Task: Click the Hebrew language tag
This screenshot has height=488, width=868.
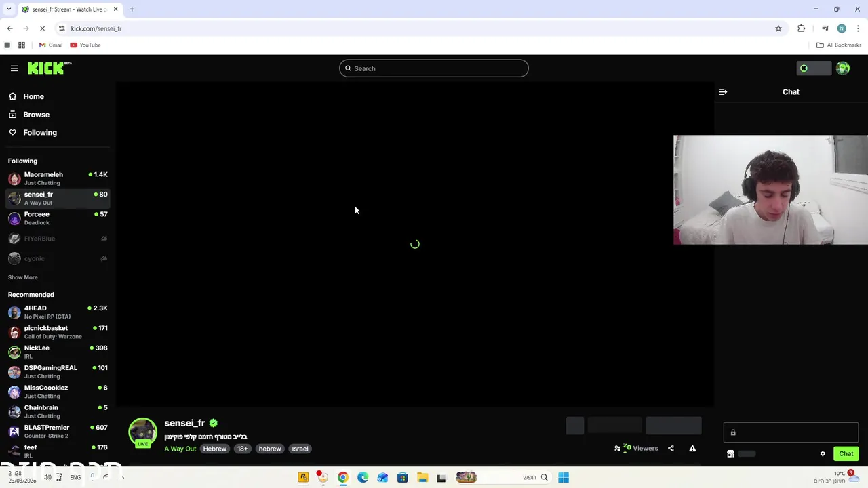Action: pyautogui.click(x=215, y=449)
